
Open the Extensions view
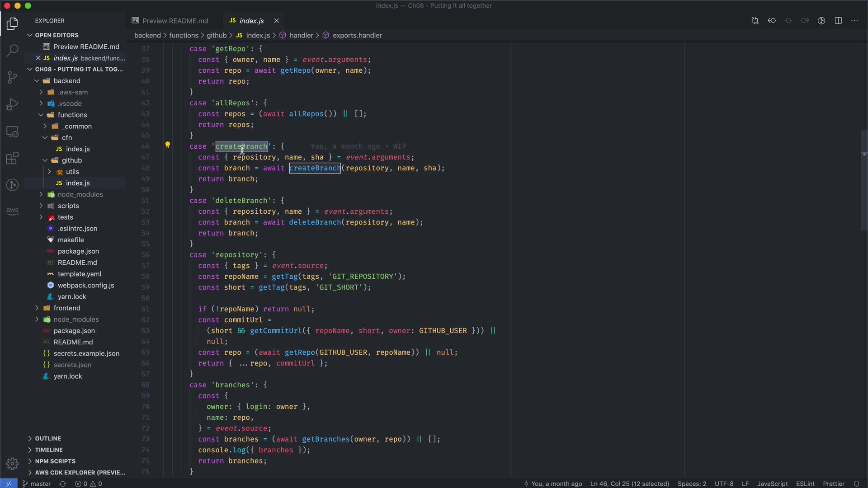pos(13,158)
